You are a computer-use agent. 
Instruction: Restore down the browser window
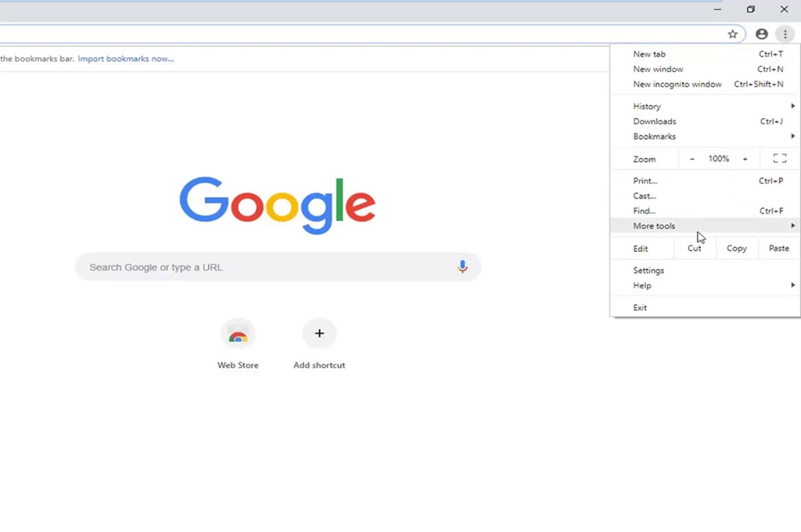(x=750, y=9)
